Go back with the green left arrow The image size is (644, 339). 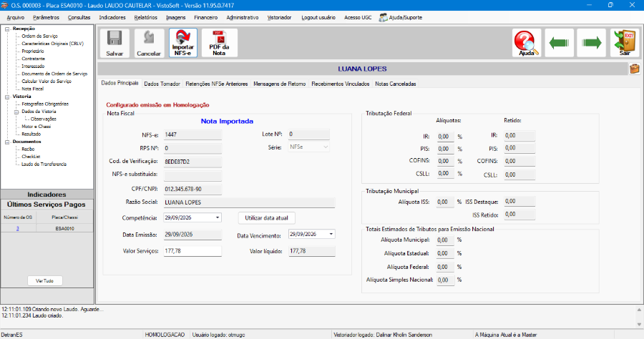(559, 43)
